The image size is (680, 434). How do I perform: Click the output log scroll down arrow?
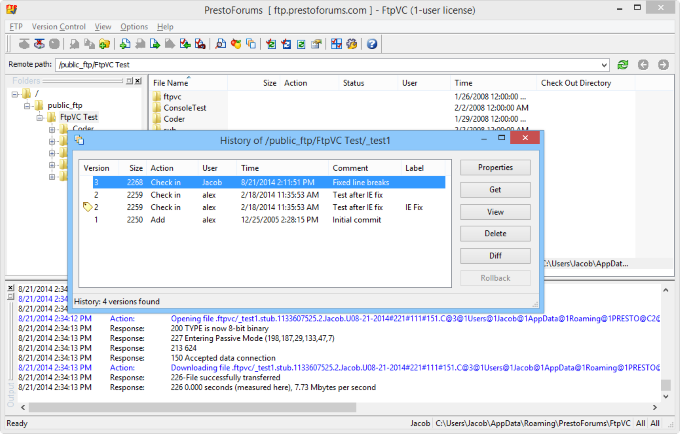click(x=665, y=396)
